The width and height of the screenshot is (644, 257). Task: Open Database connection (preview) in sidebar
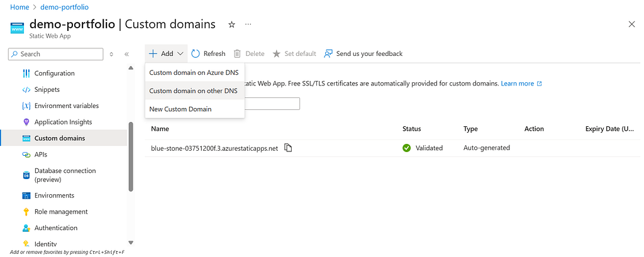[64, 175]
